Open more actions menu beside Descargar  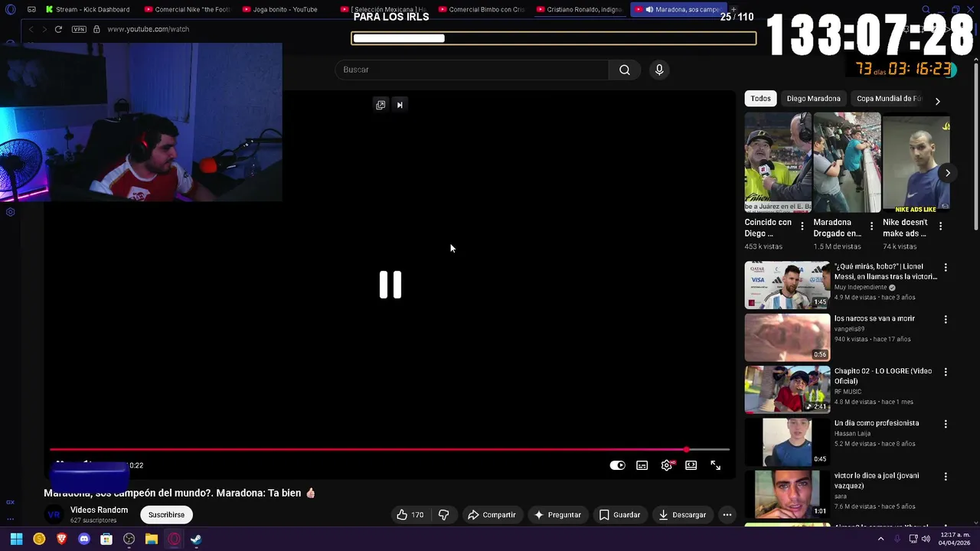coord(727,515)
